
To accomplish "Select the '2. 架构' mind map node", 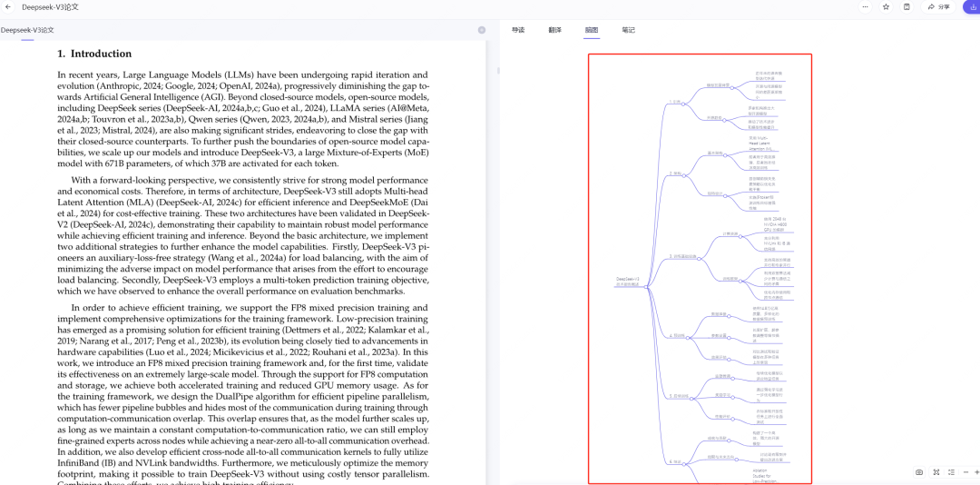I will point(674,172).
